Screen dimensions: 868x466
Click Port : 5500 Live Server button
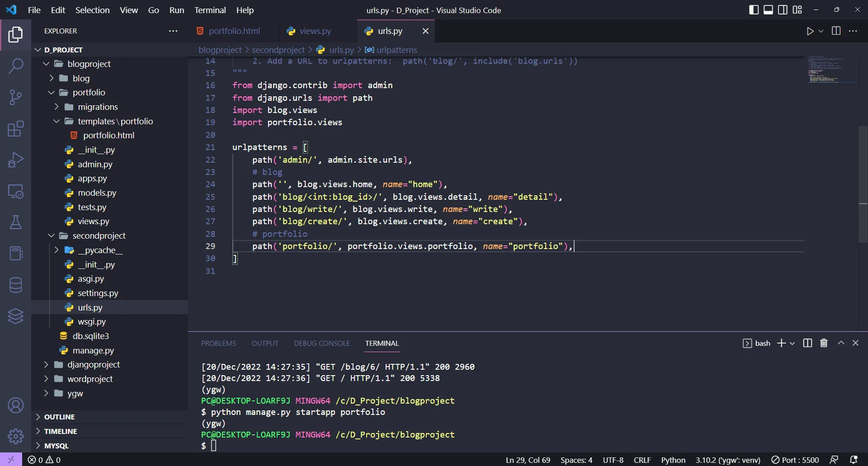click(795, 460)
